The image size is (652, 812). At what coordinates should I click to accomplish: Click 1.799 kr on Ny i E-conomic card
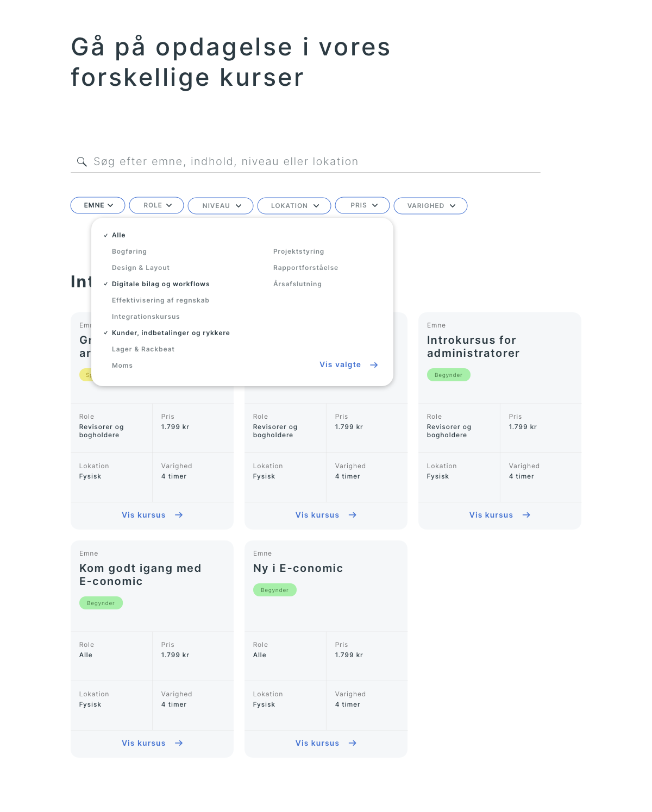coord(349,655)
